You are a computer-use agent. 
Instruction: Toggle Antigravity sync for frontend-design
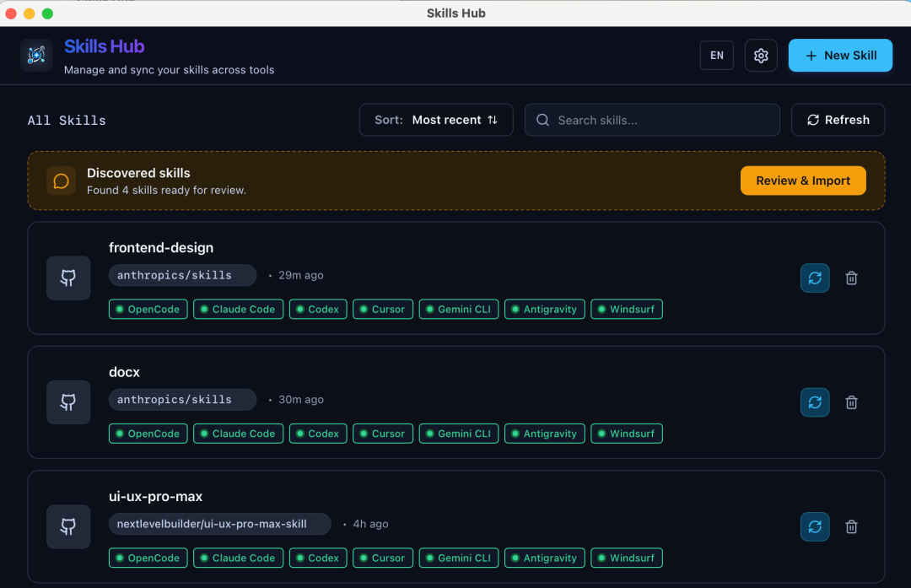544,309
